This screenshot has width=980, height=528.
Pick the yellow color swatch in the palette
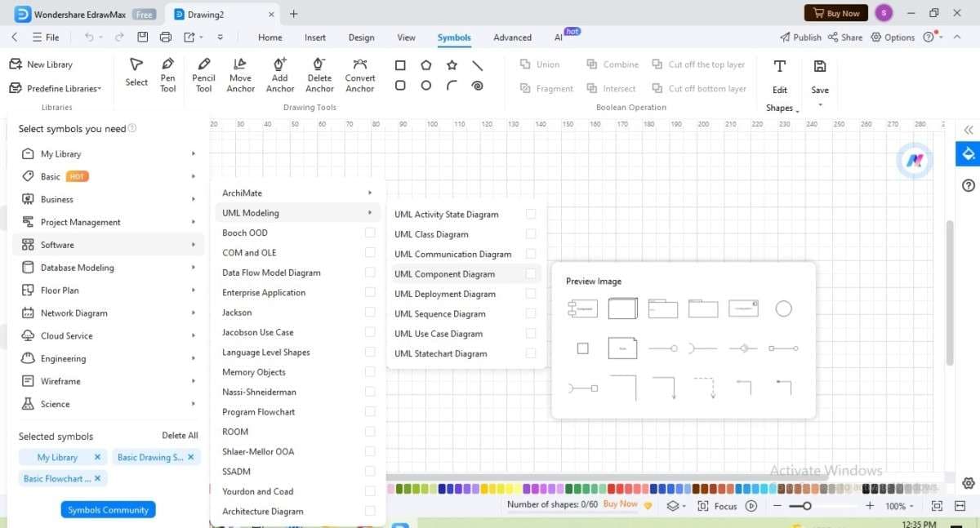pyautogui.click(x=484, y=489)
